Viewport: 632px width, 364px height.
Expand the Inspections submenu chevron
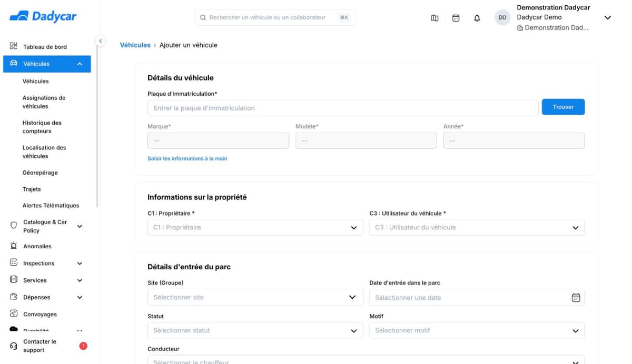[x=80, y=264]
